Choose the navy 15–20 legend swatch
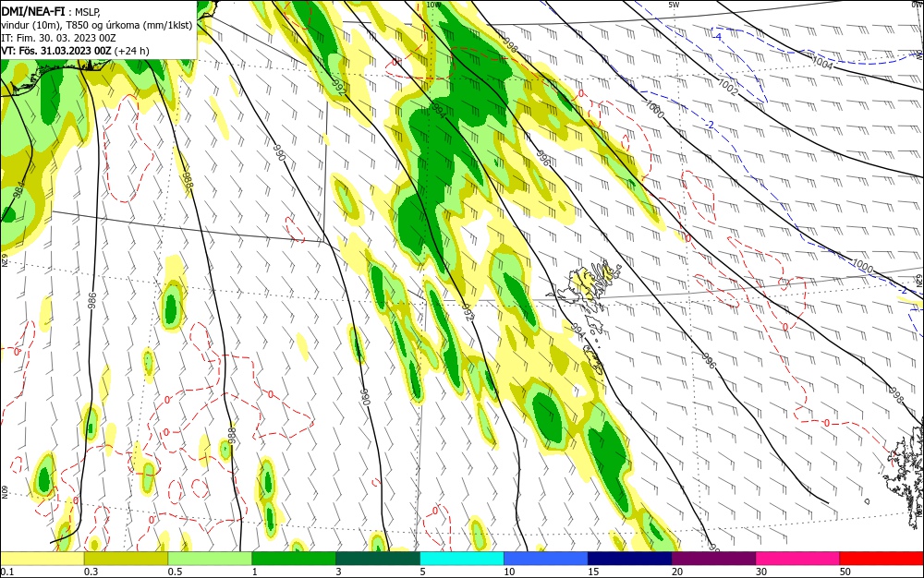The width and height of the screenshot is (924, 578). coord(630,559)
